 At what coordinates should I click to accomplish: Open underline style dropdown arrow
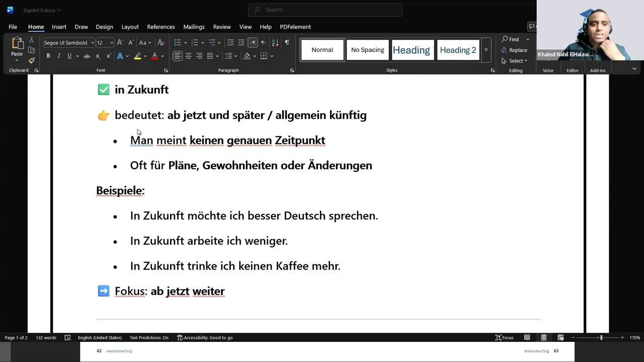coord(77,56)
